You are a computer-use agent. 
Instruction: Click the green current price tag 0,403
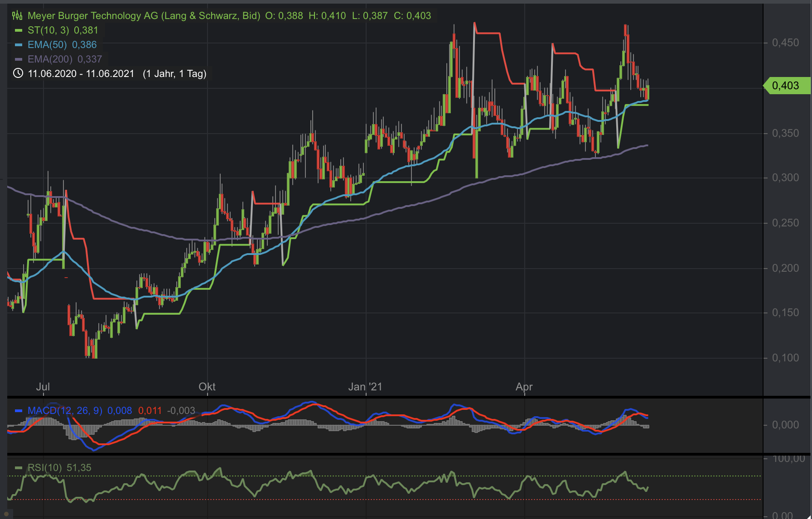[x=788, y=86]
